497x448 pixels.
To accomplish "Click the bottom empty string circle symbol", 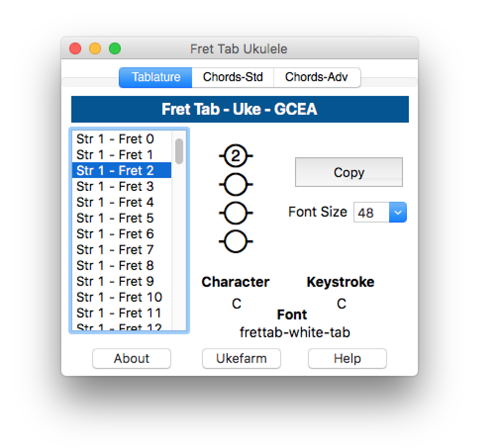I will (x=236, y=241).
